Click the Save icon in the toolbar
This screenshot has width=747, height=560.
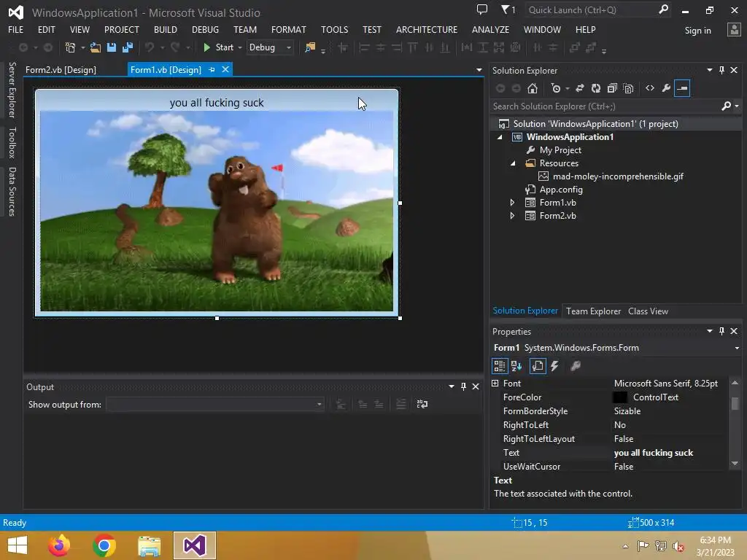pyautogui.click(x=112, y=47)
